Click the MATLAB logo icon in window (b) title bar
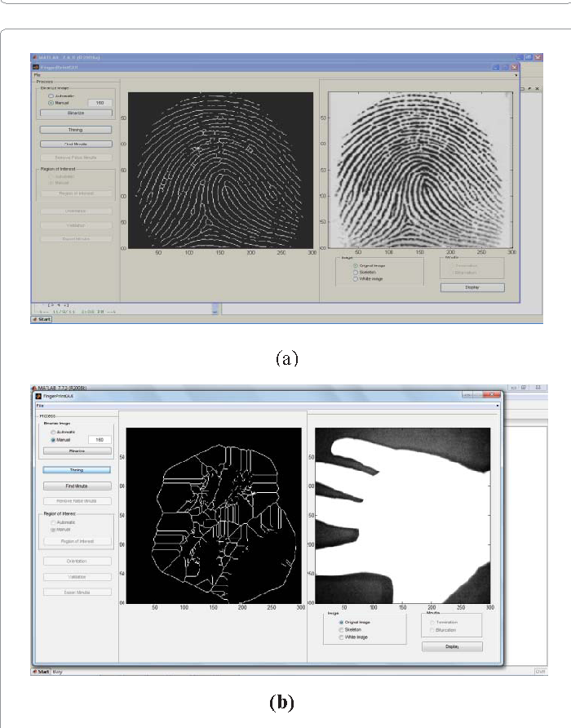The height and width of the screenshot is (728, 571). click(34, 388)
